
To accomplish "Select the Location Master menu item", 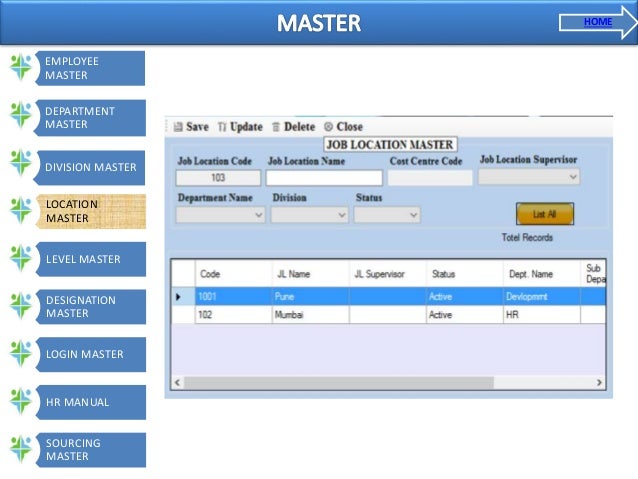I will pyautogui.click(x=91, y=211).
